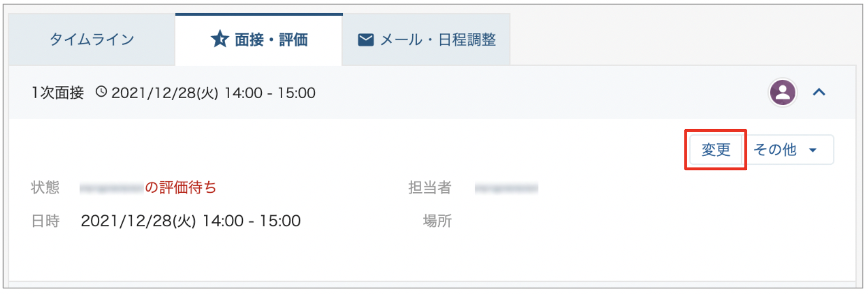Click the 1次面接 header title

58,93
